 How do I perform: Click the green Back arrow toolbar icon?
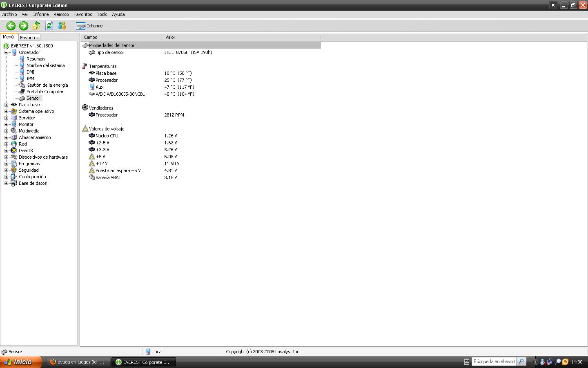click(x=11, y=26)
